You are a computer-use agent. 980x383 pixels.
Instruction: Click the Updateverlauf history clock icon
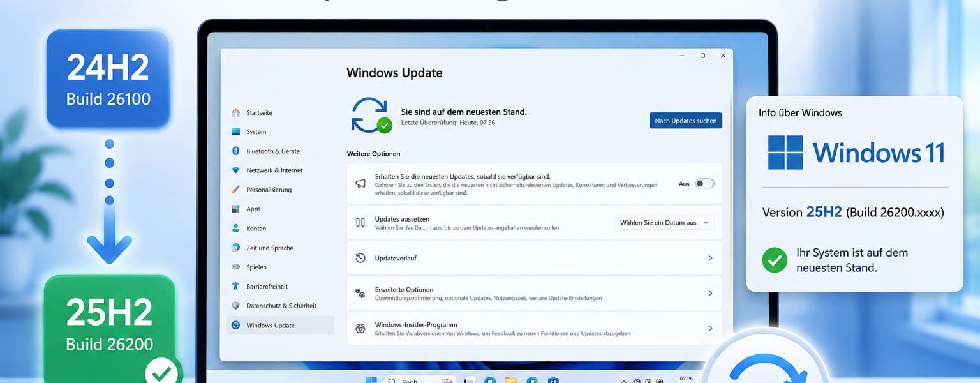(360, 258)
